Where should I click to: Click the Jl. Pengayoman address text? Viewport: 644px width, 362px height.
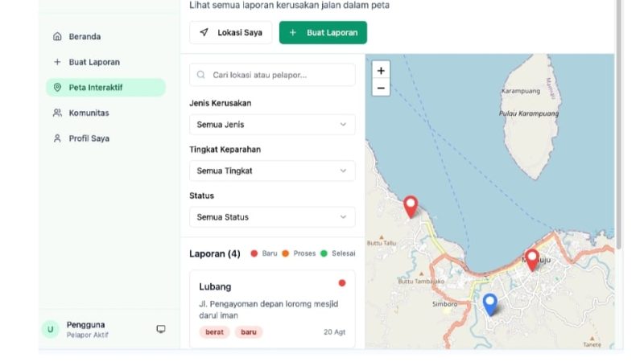coord(269,310)
